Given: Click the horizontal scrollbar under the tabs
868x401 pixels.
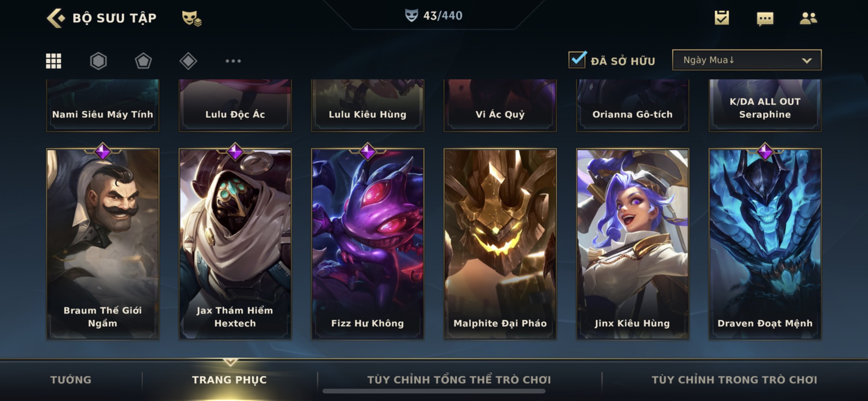Looking at the screenshot, I should click(434, 391).
